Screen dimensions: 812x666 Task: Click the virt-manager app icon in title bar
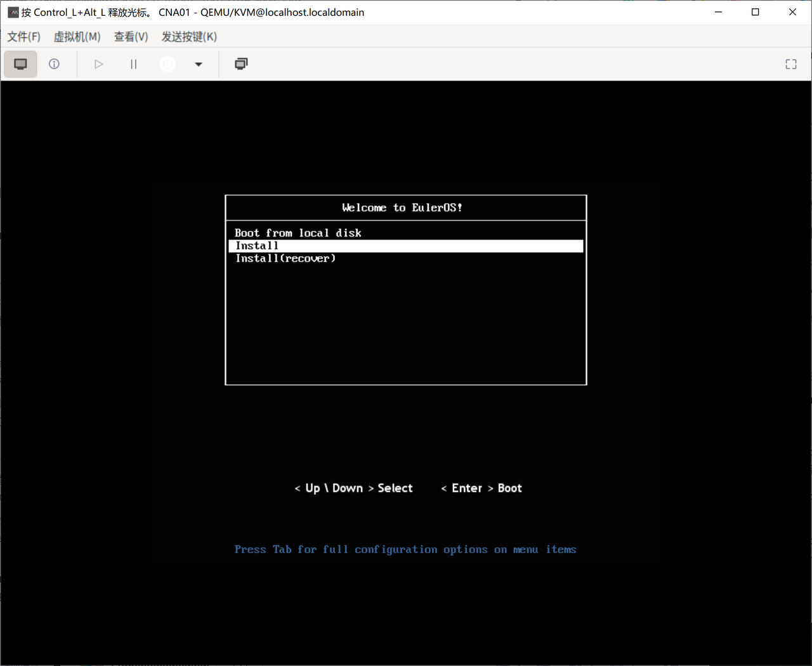click(x=13, y=12)
